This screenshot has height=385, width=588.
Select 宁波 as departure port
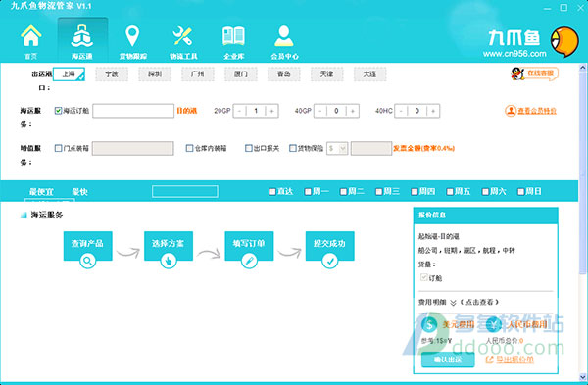(x=112, y=73)
